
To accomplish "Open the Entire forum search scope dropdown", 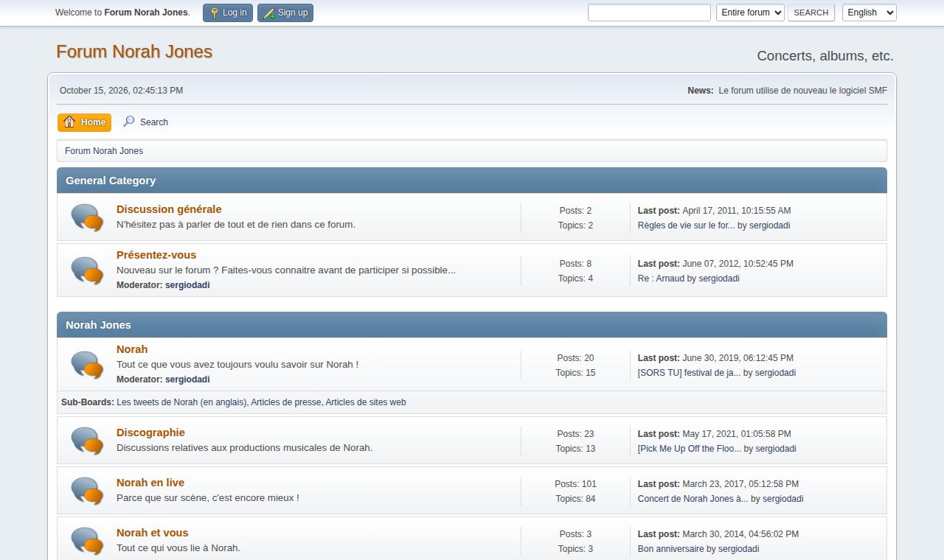I will [x=750, y=13].
